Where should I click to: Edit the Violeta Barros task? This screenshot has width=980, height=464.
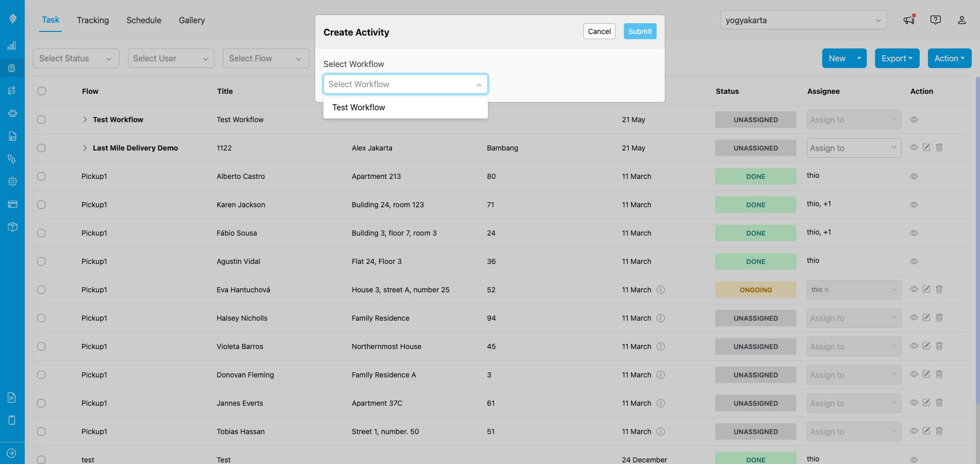click(x=926, y=346)
